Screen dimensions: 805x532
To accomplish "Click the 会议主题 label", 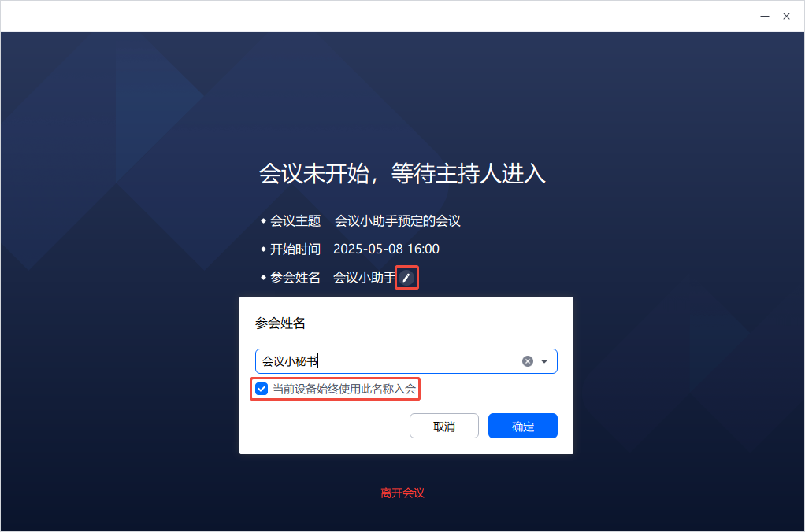I will click(x=295, y=221).
